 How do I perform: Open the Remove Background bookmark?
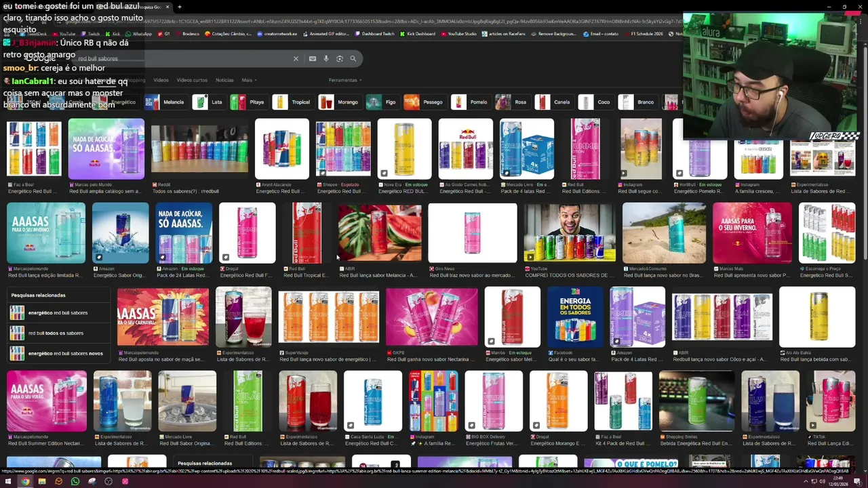tap(554, 34)
